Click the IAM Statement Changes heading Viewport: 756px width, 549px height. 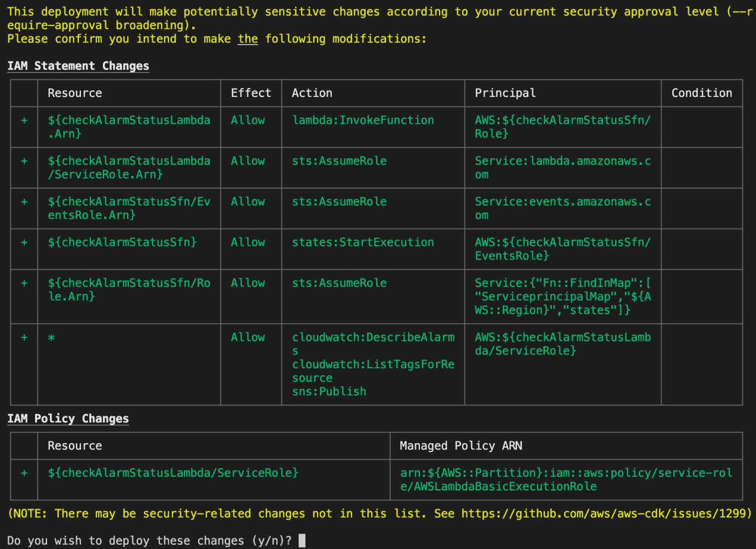78,66
